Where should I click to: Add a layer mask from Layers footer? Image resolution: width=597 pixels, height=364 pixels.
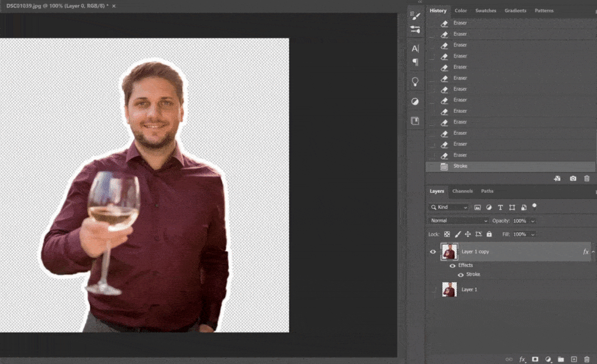point(536,359)
